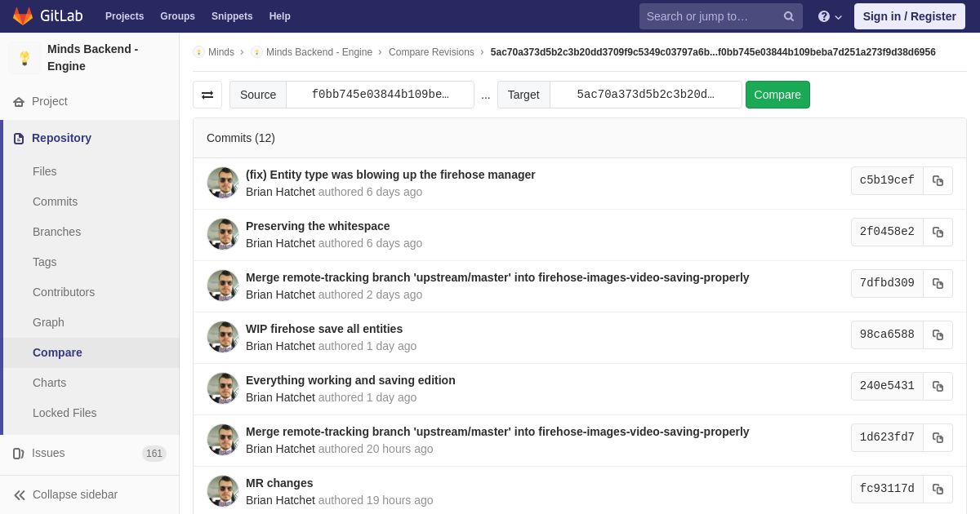980x514 pixels.
Task: Open the Target revision dropdown
Action: (x=645, y=95)
